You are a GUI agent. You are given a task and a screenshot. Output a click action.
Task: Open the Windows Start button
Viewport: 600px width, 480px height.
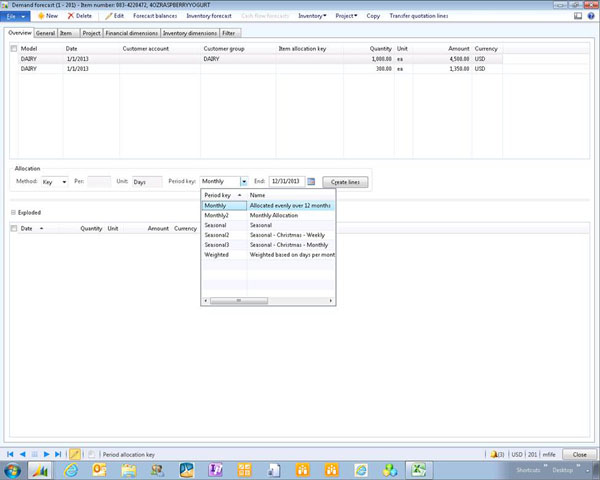[x=13, y=470]
